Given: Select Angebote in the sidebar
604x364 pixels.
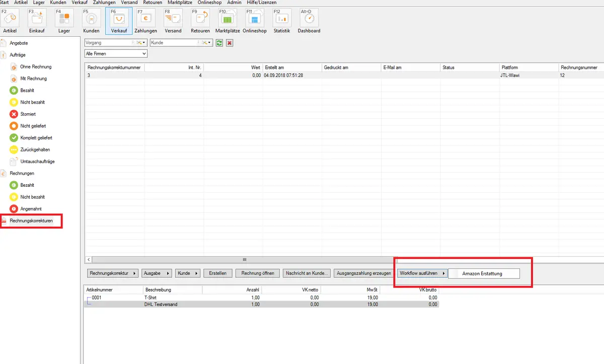Looking at the screenshot, I should tap(19, 43).
